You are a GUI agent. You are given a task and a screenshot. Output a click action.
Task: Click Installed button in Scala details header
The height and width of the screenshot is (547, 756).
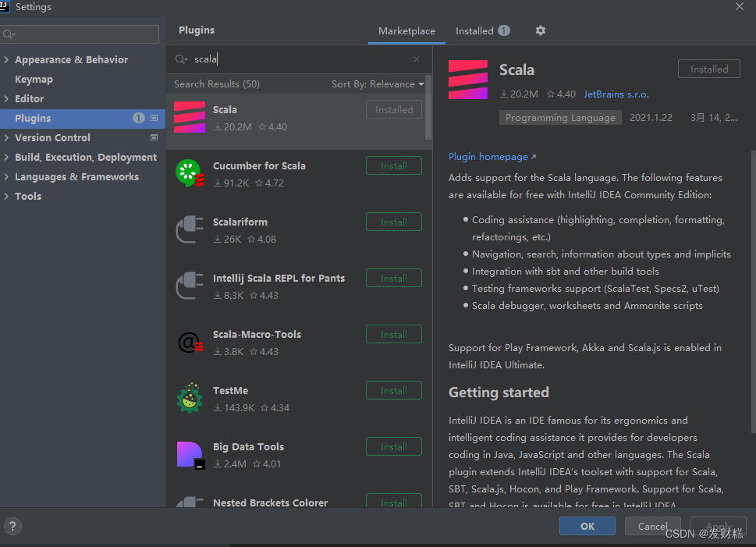708,69
